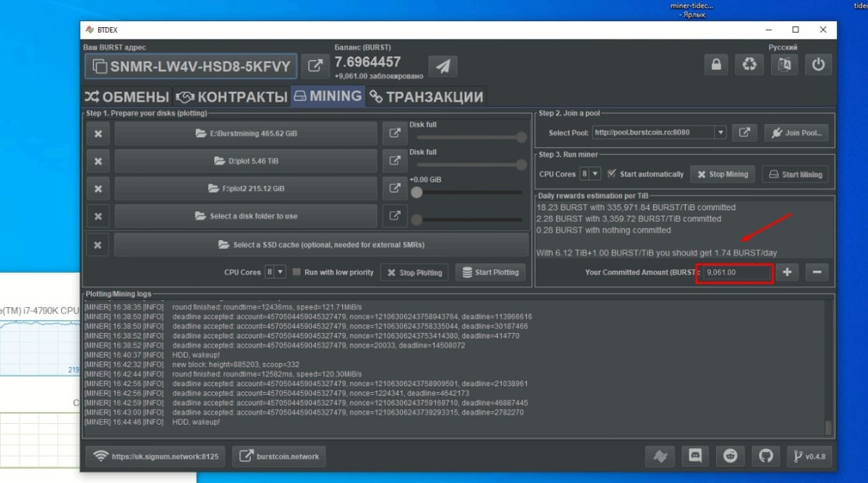Open pool website external link icon
Viewport: 868px width, 483px height.
[x=744, y=132]
